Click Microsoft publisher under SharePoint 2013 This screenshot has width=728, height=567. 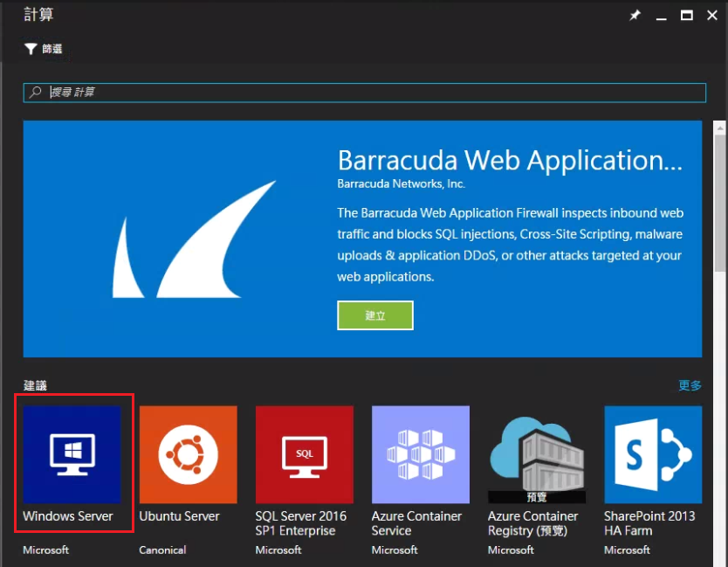pos(627,550)
